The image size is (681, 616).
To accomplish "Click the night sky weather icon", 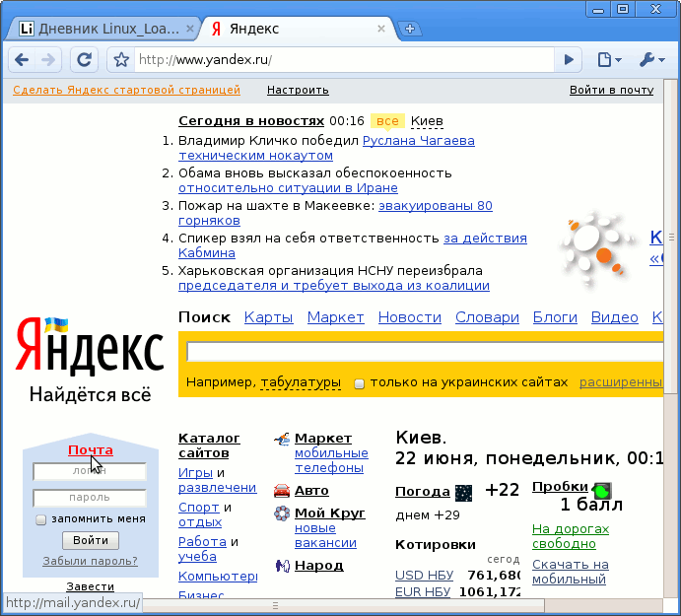I will [x=463, y=493].
